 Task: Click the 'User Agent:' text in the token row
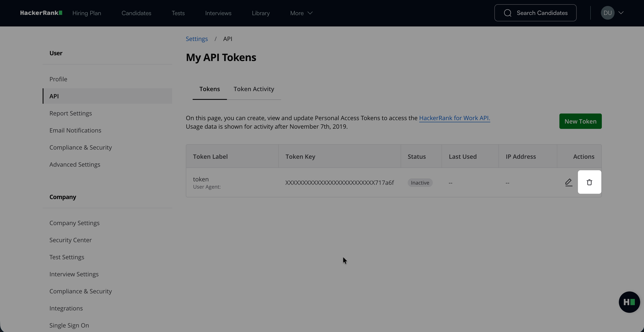point(207,187)
